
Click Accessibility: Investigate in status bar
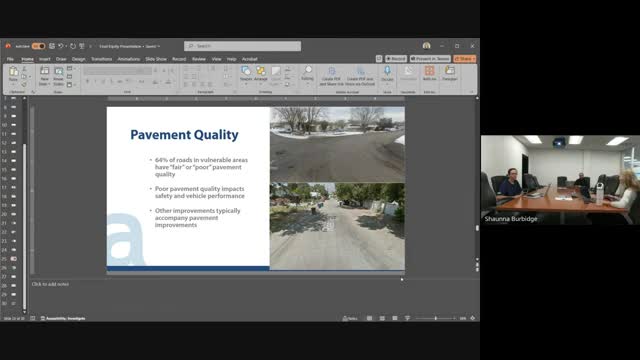click(x=63, y=318)
